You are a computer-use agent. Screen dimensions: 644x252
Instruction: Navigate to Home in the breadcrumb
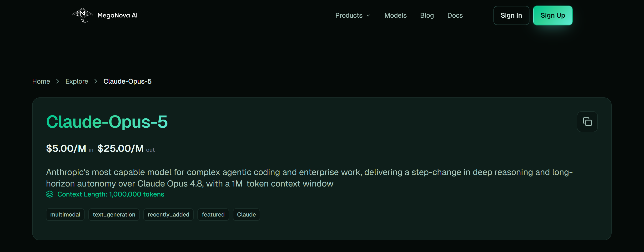click(41, 81)
